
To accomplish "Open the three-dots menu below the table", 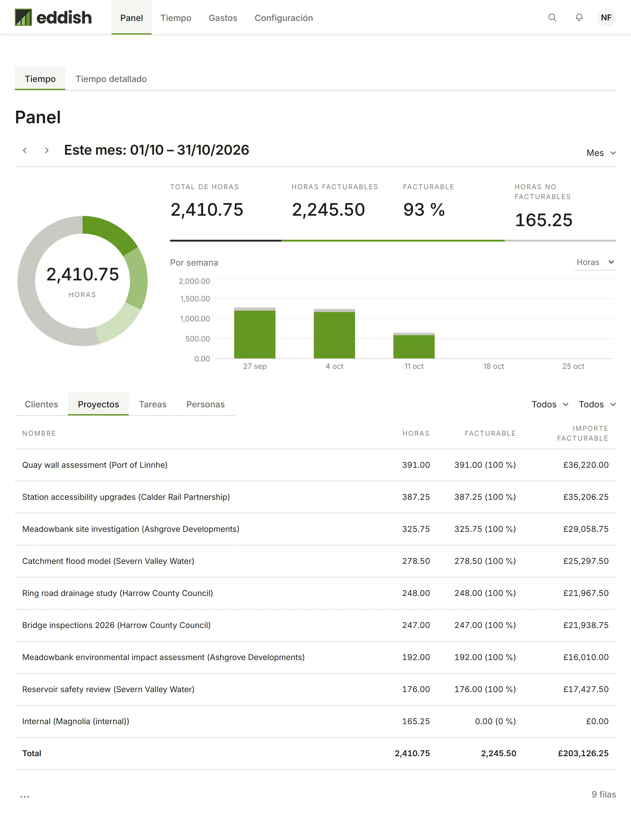I will [25, 796].
